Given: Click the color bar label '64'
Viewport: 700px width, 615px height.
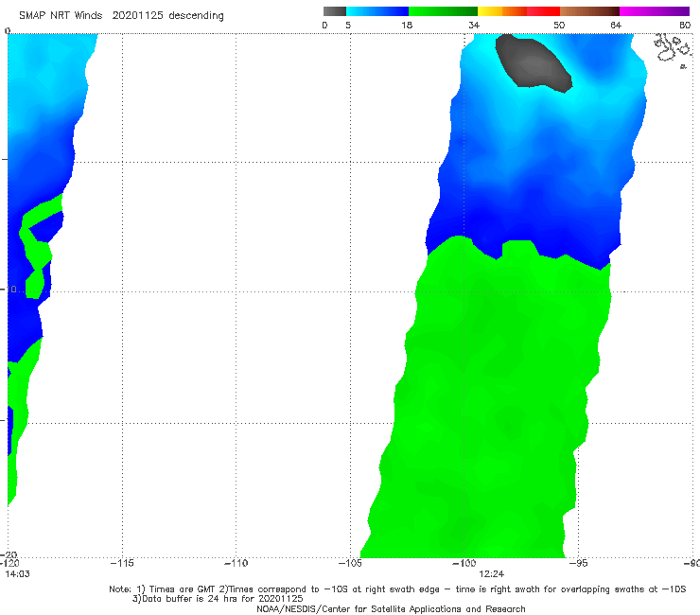Looking at the screenshot, I should point(616,25).
